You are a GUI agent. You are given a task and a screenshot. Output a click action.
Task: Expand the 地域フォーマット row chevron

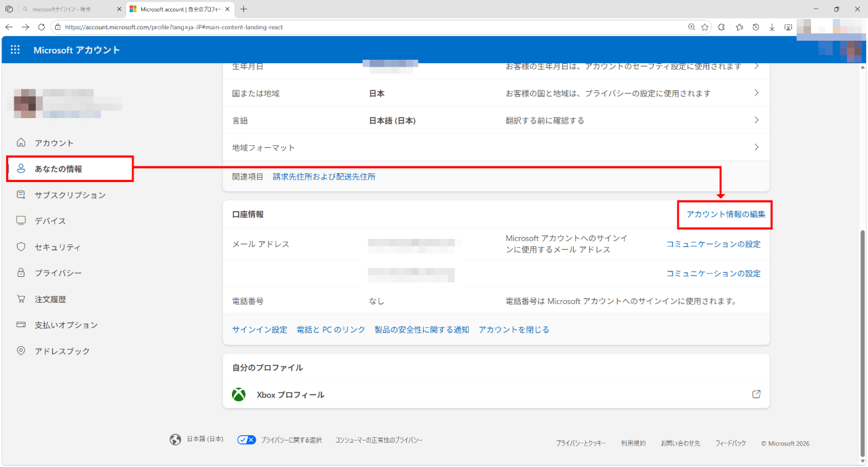click(x=756, y=147)
